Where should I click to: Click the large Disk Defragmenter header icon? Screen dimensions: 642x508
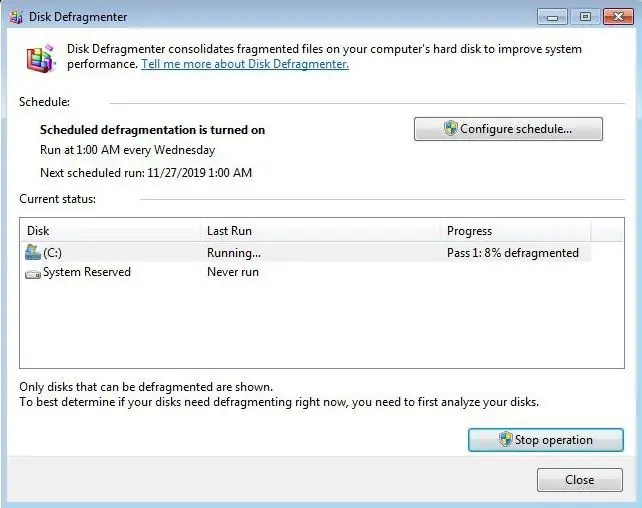(x=41, y=59)
